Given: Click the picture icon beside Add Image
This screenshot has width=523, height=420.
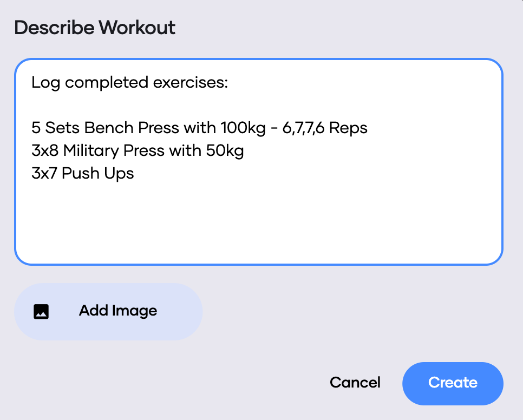Looking at the screenshot, I should point(41,311).
